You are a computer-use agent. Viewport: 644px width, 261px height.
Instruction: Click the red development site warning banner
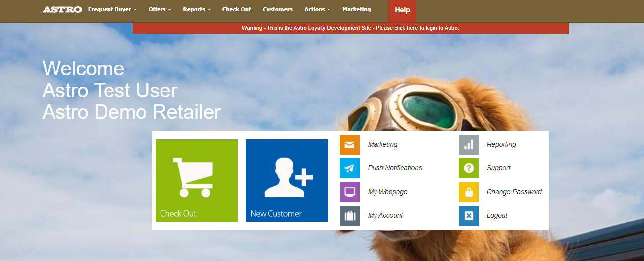pos(350,28)
